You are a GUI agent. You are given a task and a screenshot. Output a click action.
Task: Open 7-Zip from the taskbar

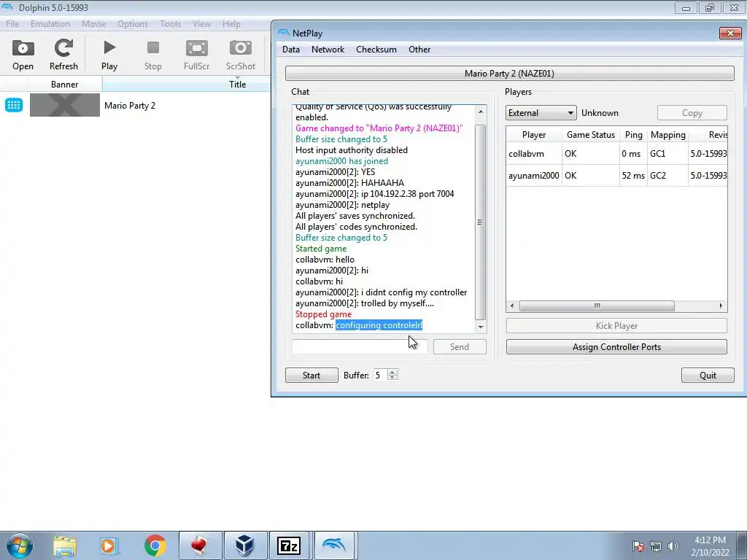click(x=289, y=545)
